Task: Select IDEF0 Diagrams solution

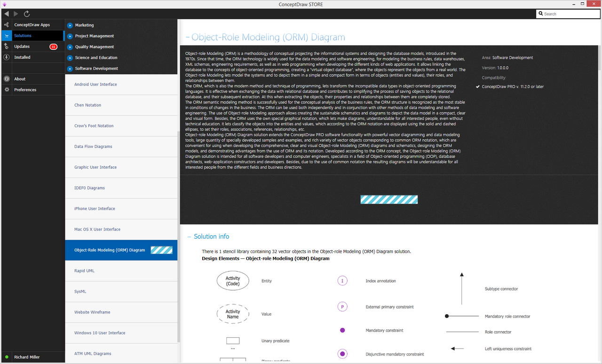Action: pos(121,188)
